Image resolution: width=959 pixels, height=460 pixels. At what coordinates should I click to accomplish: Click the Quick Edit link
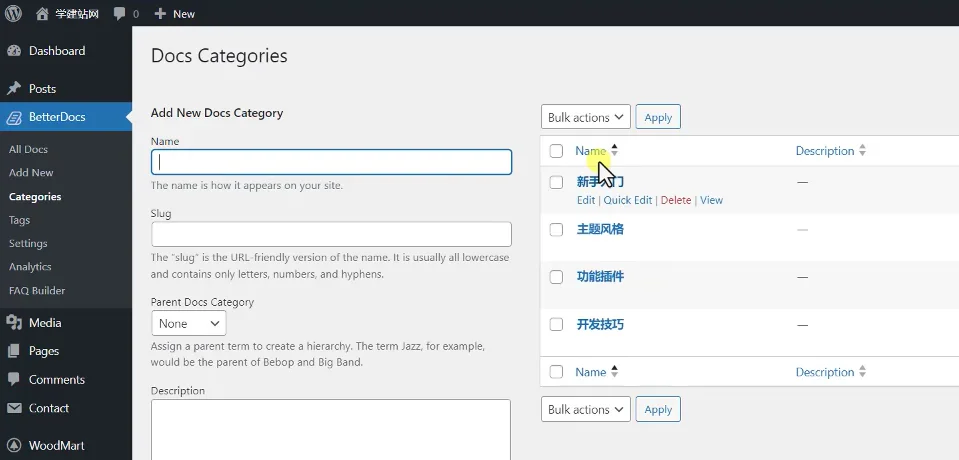click(628, 200)
